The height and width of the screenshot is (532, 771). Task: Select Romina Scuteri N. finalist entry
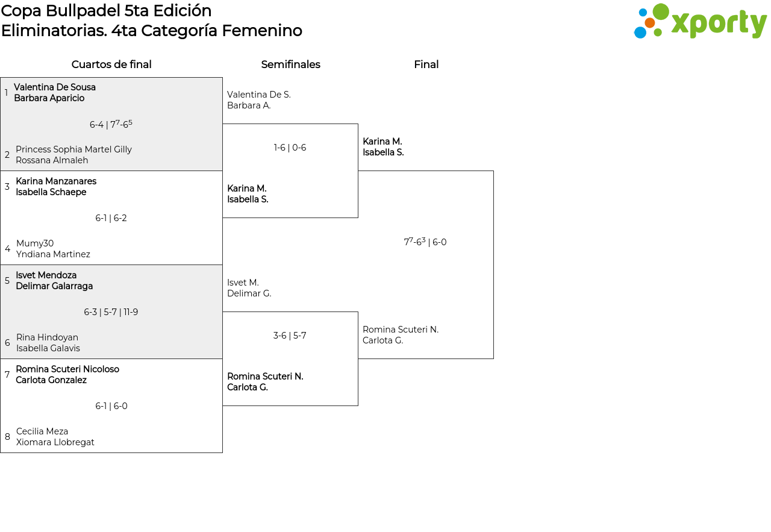(x=401, y=335)
